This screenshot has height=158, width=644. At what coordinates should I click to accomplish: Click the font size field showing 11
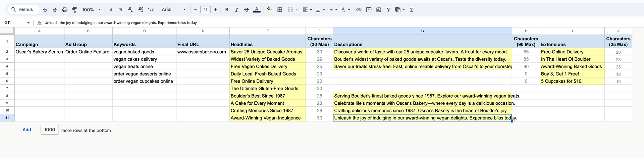pos(206,9)
